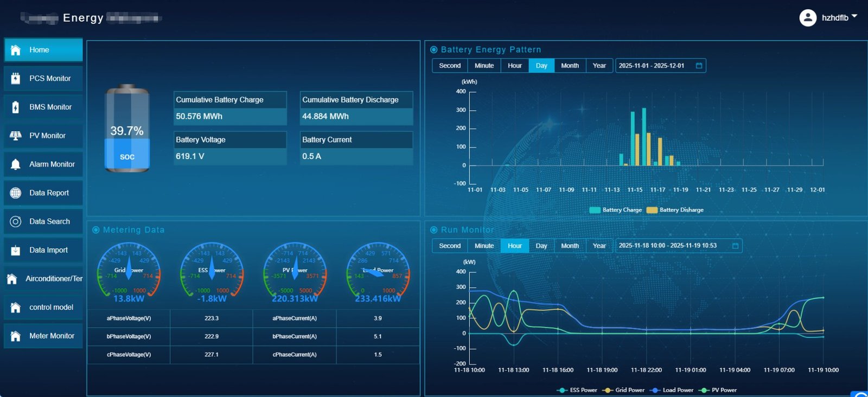The image size is (868, 397).
Task: Click the Meter Monitor house icon
Action: (16, 336)
